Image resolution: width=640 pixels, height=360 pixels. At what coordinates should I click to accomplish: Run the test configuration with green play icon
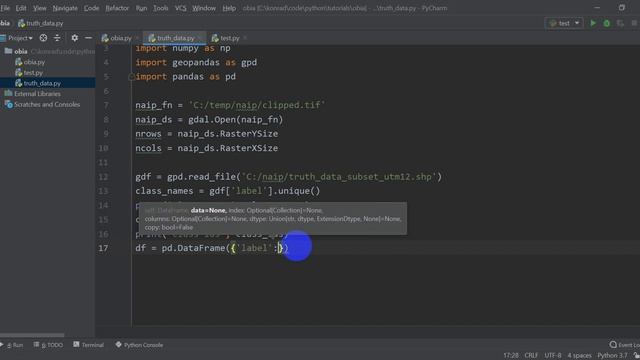coord(593,23)
